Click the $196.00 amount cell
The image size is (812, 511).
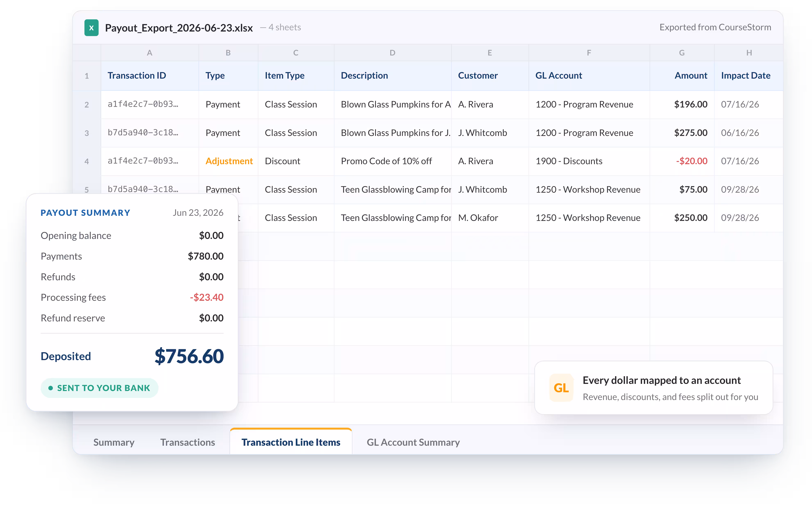tap(682, 104)
